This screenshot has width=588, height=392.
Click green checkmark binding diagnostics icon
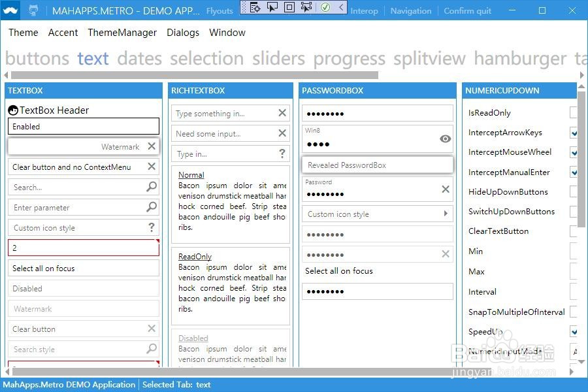point(325,7)
